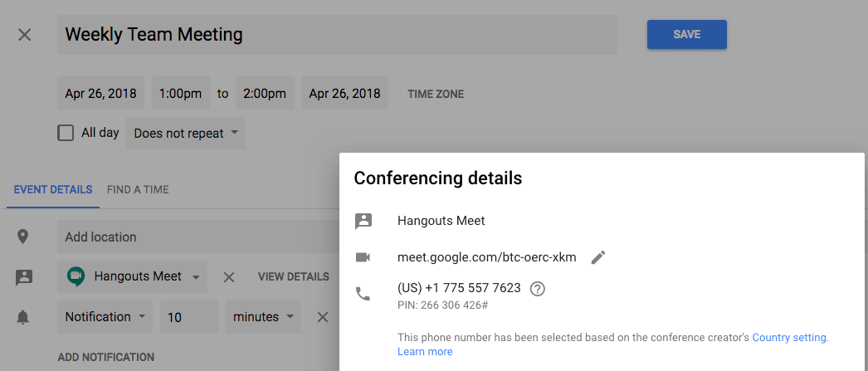Click the notification bell icon
This screenshot has width=868, height=371.
tap(22, 317)
